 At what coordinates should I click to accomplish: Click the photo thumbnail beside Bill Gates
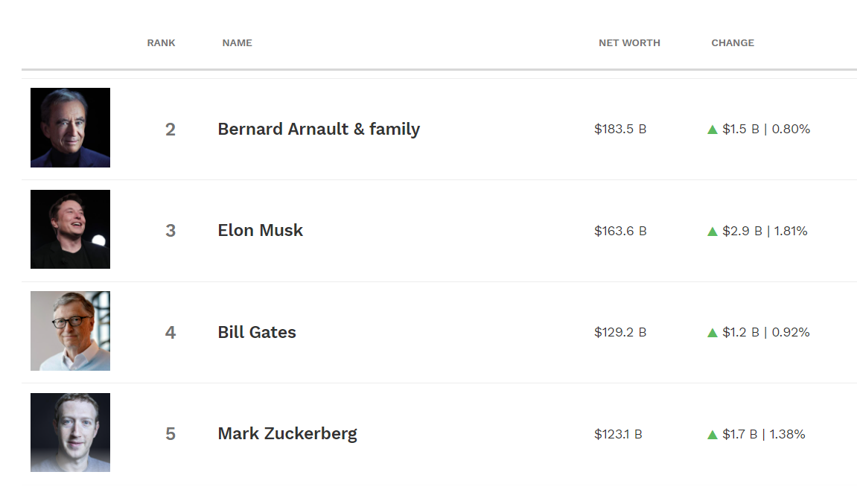click(70, 331)
